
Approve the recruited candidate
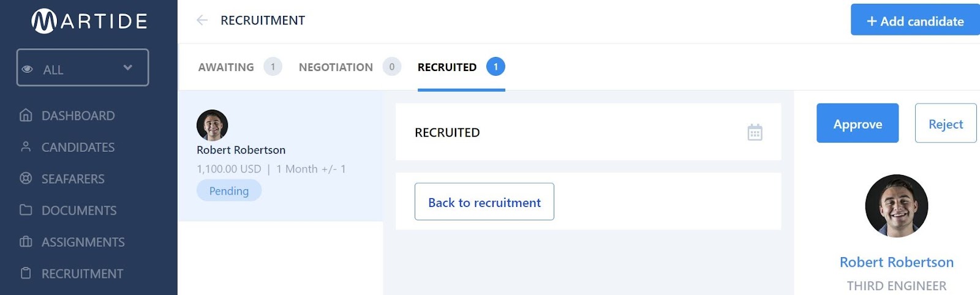pos(857,124)
